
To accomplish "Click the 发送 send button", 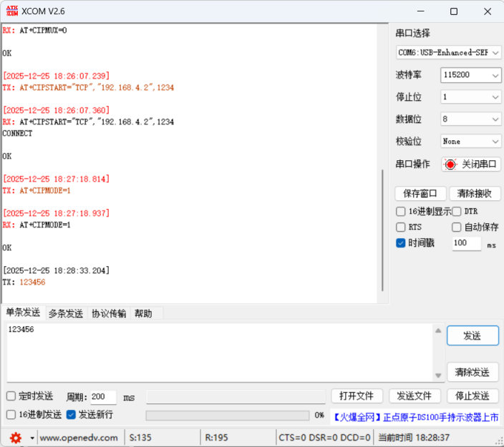I will pyautogui.click(x=472, y=336).
